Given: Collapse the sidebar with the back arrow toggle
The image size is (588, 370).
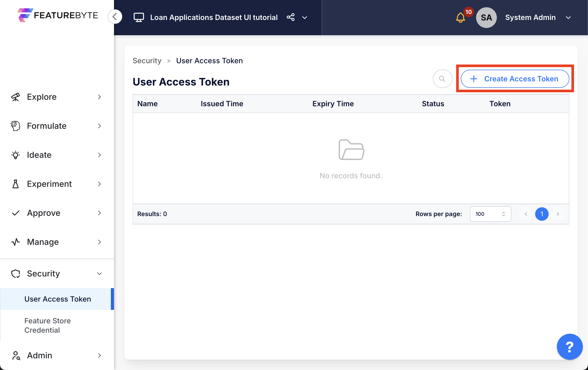Looking at the screenshot, I should pyautogui.click(x=115, y=17).
